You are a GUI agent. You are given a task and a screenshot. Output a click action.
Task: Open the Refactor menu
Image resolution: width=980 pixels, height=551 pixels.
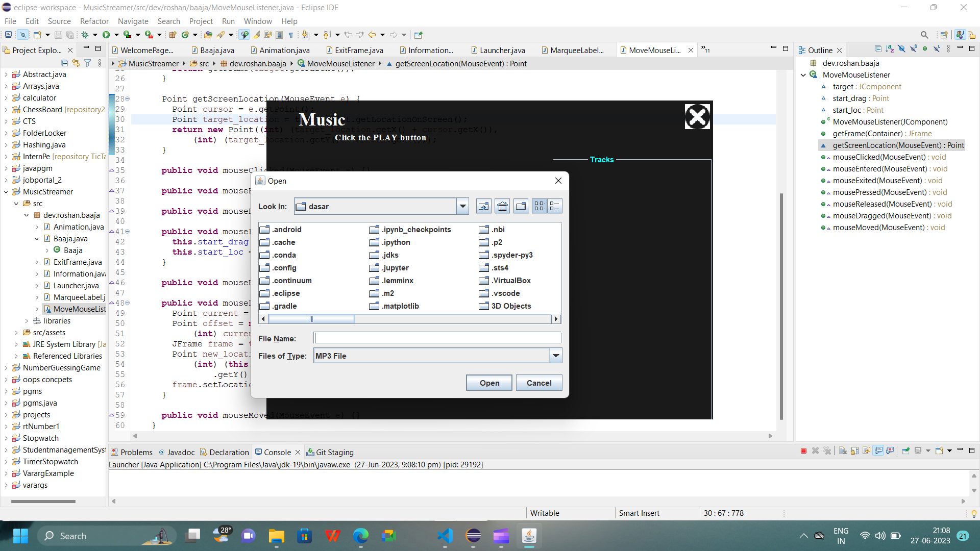[x=94, y=21]
